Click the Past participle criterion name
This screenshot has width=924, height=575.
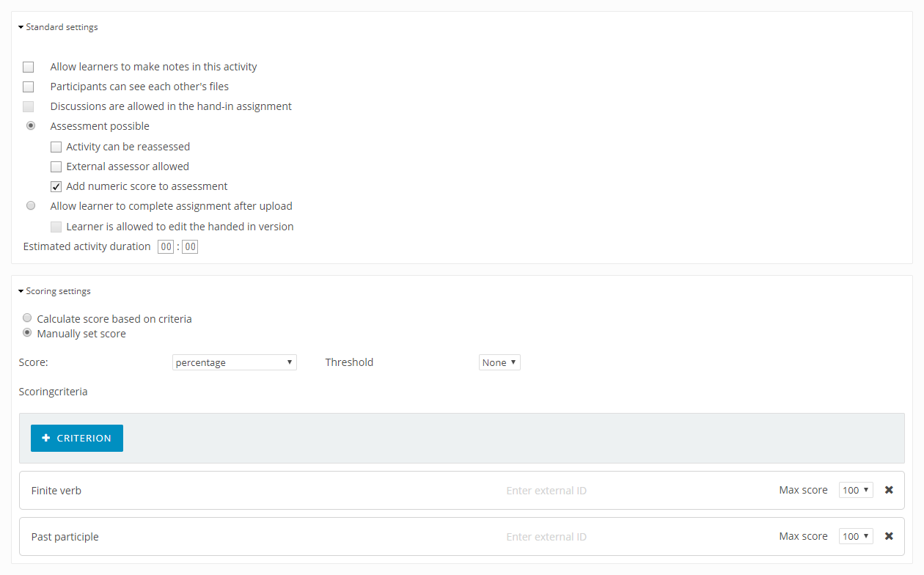[x=65, y=537]
